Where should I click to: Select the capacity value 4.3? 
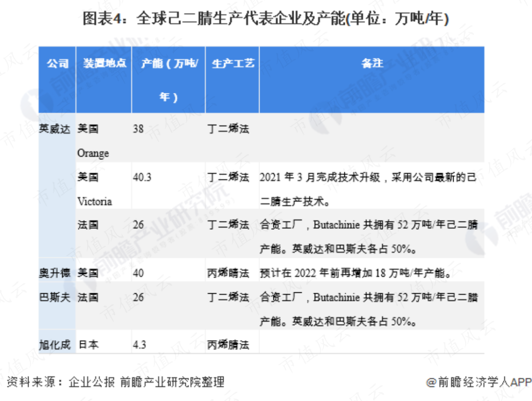point(139,345)
